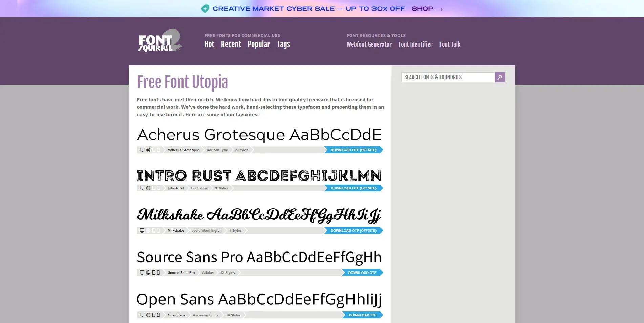Open the Milkshake font name link
Viewport: 644px width, 323px height.
coord(175,230)
